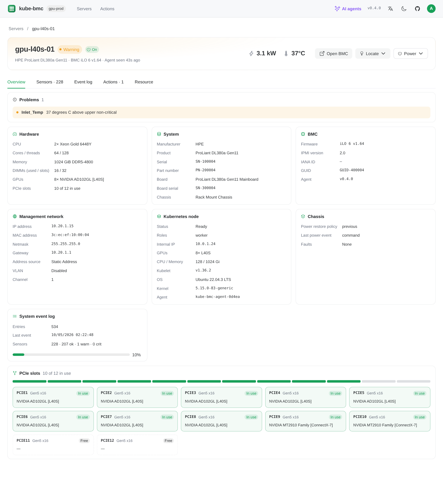Screen dimensions: 443x504
Task: Go to Actions in top navigation
Action: pyautogui.click(x=107, y=9)
